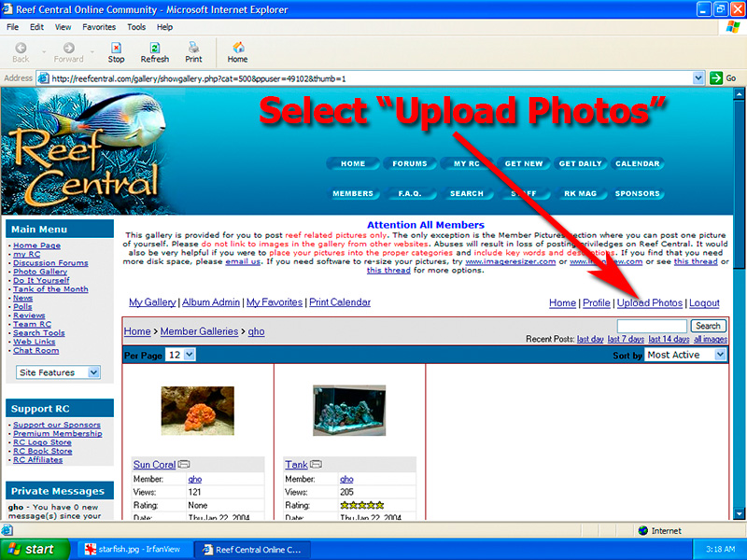This screenshot has height=560, width=747.
Task: Click the Profile link
Action: point(597,302)
